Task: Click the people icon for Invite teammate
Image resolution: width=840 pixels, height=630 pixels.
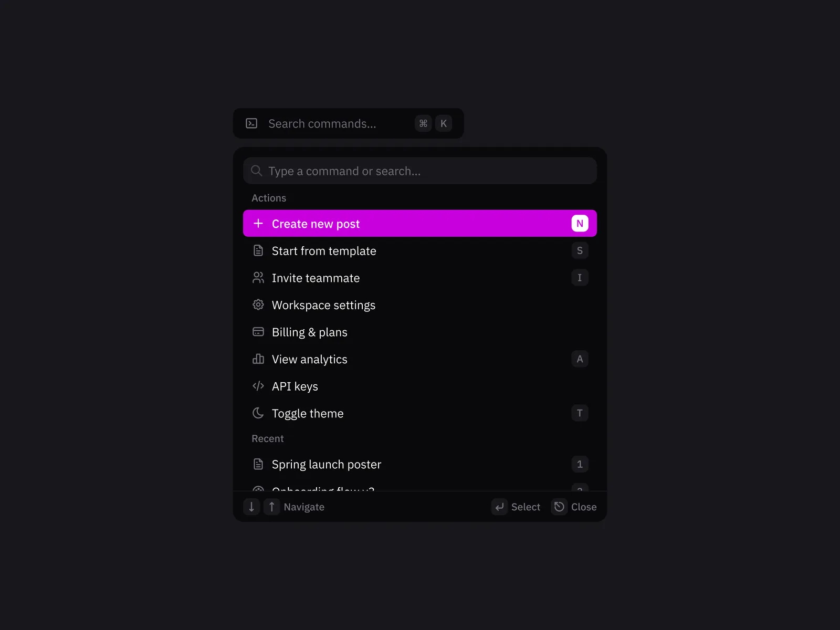Action: click(x=258, y=278)
